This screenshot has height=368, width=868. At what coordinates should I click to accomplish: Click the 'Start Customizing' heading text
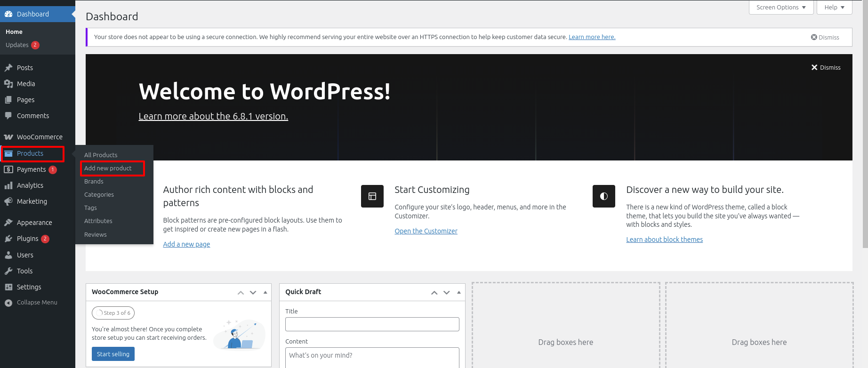432,190
